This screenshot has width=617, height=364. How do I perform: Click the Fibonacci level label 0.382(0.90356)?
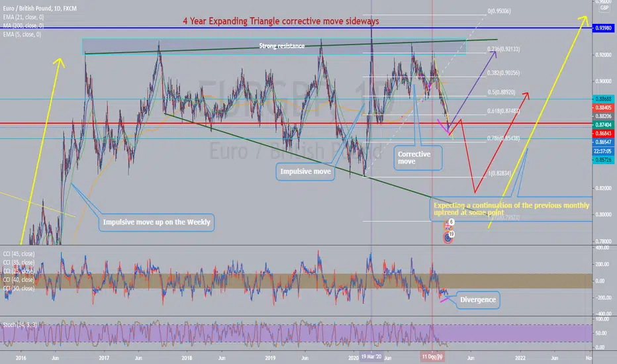point(503,73)
